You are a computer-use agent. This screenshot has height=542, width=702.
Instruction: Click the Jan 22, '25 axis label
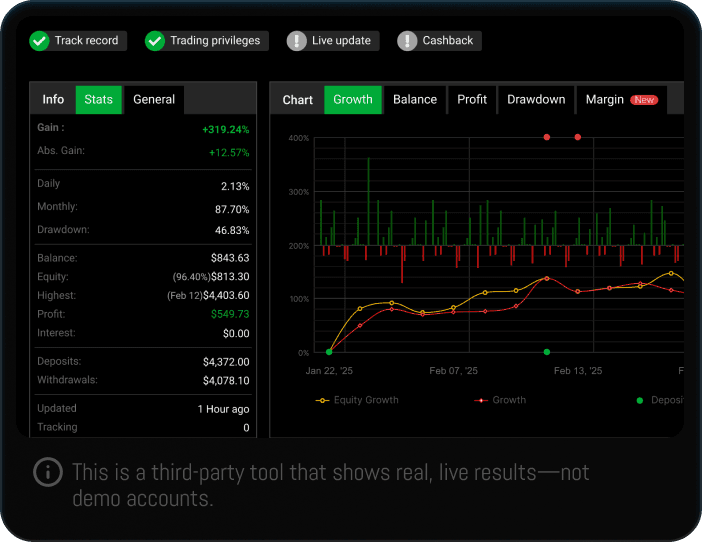point(329,371)
